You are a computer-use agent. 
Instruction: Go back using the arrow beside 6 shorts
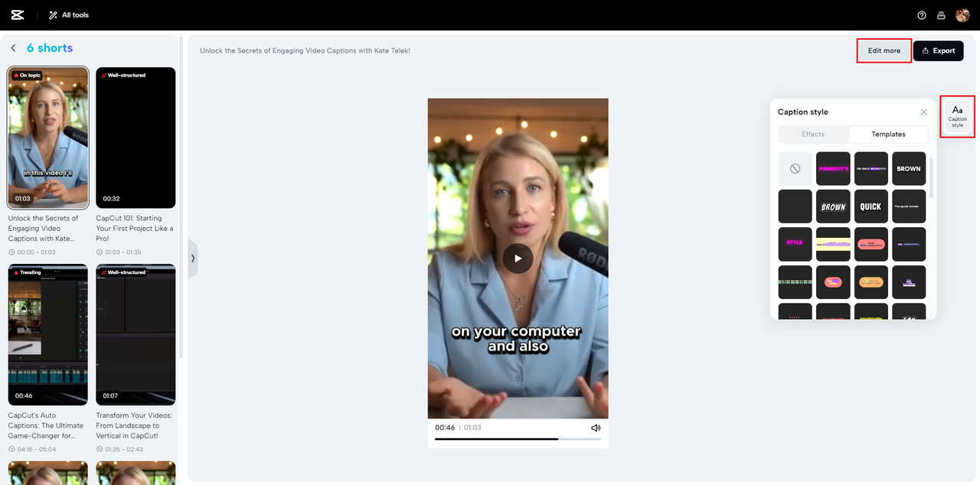(13, 48)
